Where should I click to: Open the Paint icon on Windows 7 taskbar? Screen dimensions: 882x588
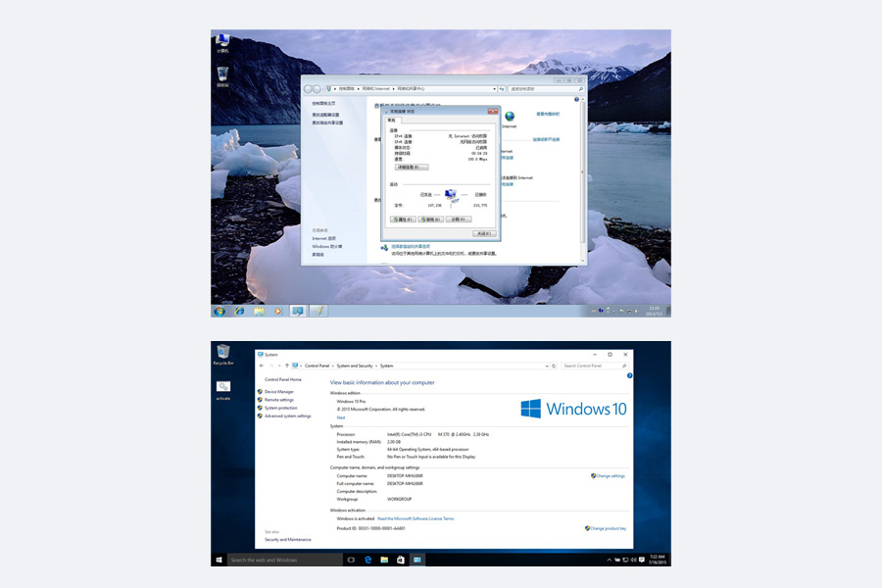point(318,312)
